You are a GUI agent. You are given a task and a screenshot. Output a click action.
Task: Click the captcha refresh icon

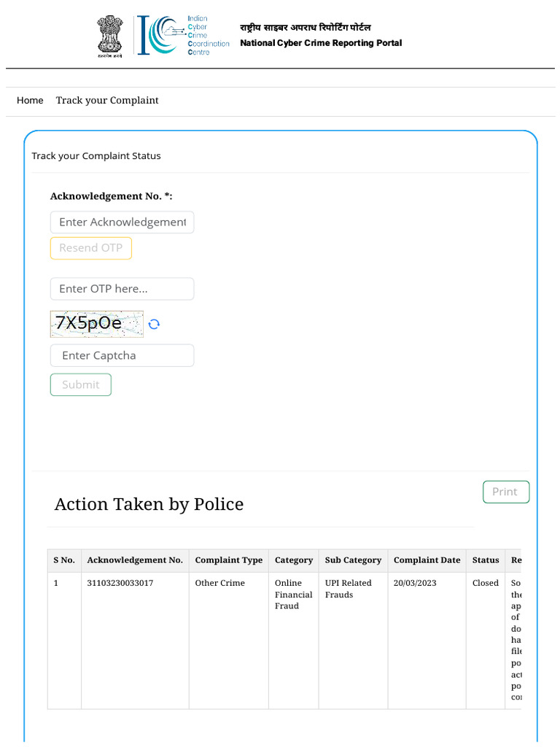coord(154,324)
